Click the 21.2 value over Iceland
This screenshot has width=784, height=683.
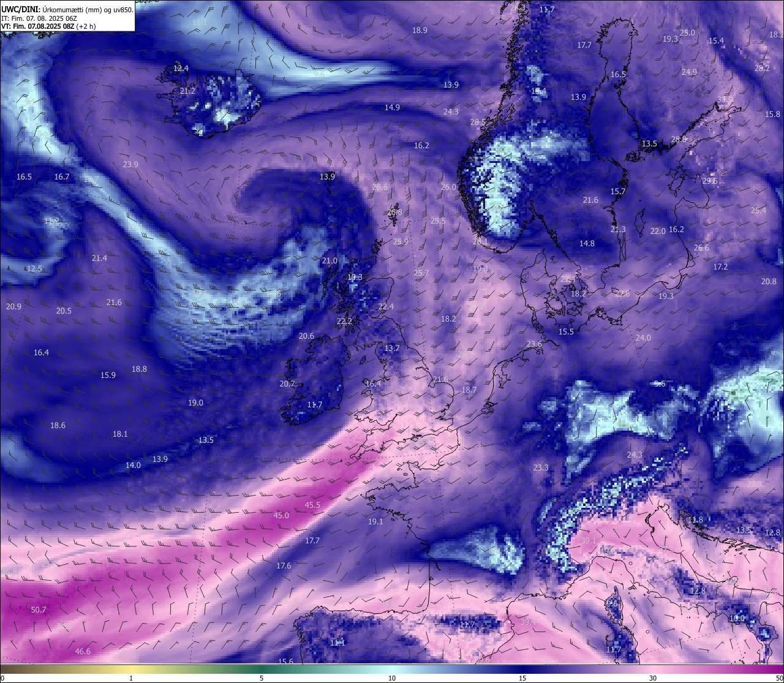187,91
